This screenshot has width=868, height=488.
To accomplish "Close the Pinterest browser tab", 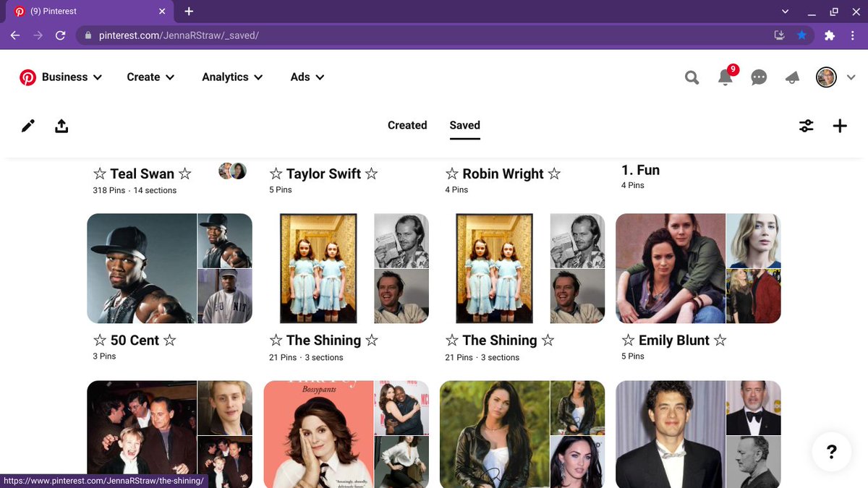I will pos(161,12).
